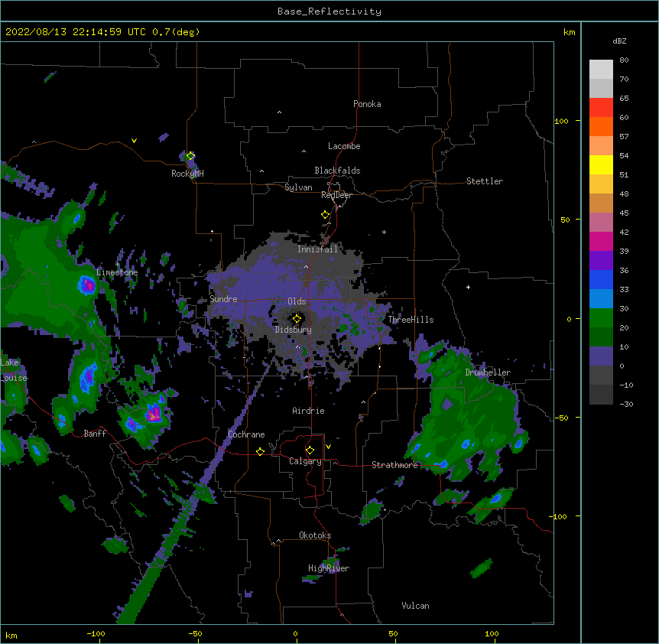This screenshot has width=659, height=644.
Task: Click the Olds label
Action: (297, 301)
